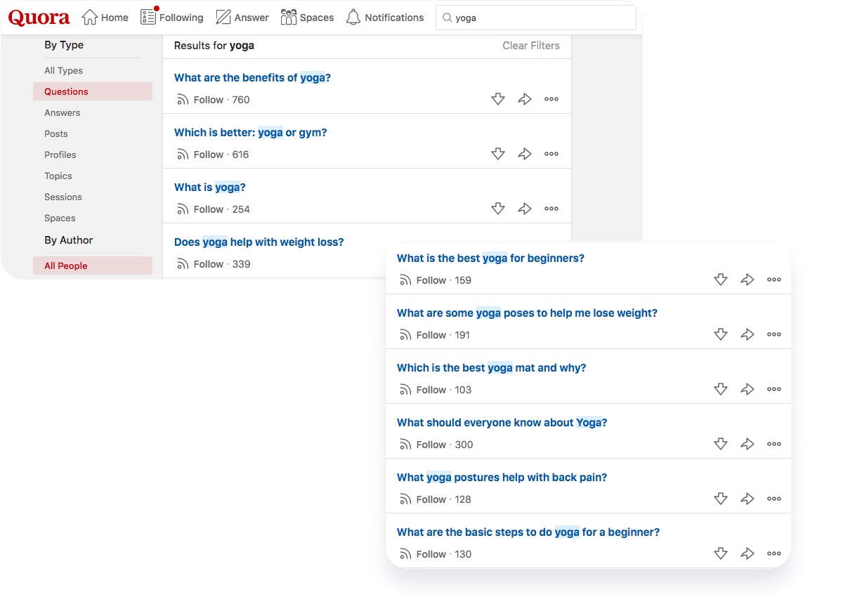The image size is (843, 616).
Task: Downvote 'What are the benefits of yoga?'
Action: pyautogui.click(x=498, y=99)
